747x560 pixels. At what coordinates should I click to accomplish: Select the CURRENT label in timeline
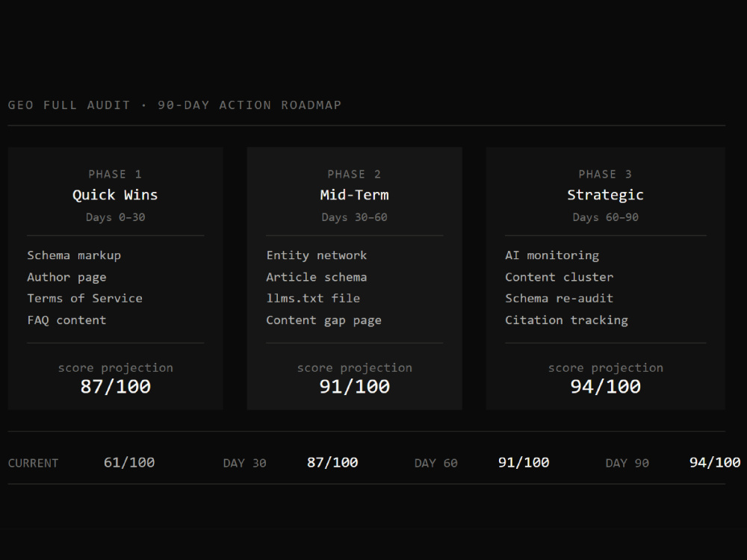[x=34, y=463]
